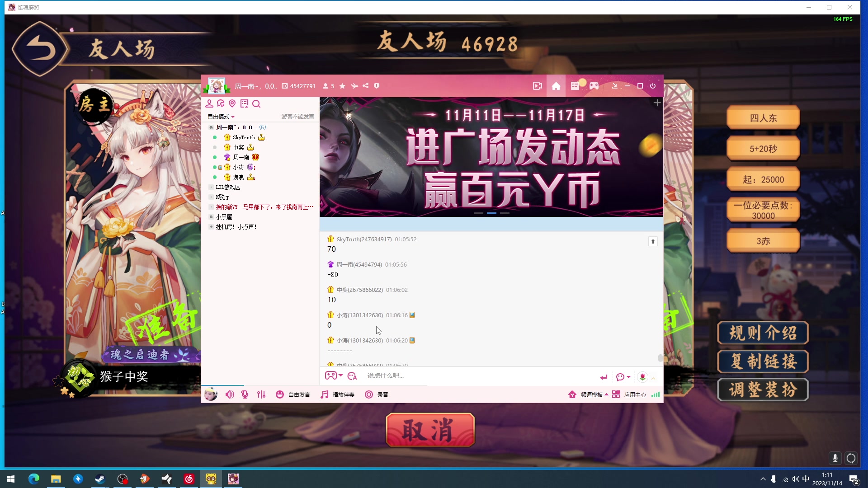Click the emoji font icon beside chat input
Viewport: 868px width, 488px height.
coord(352,376)
